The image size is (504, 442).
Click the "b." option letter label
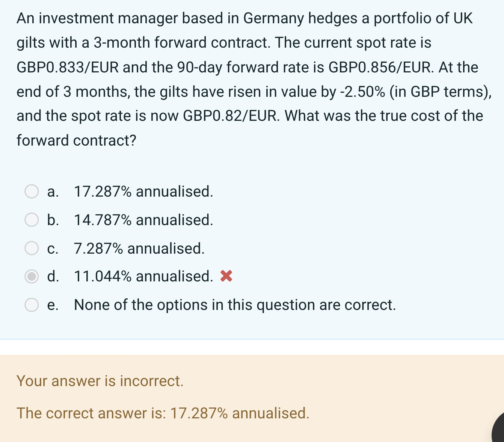pyautogui.click(x=53, y=220)
